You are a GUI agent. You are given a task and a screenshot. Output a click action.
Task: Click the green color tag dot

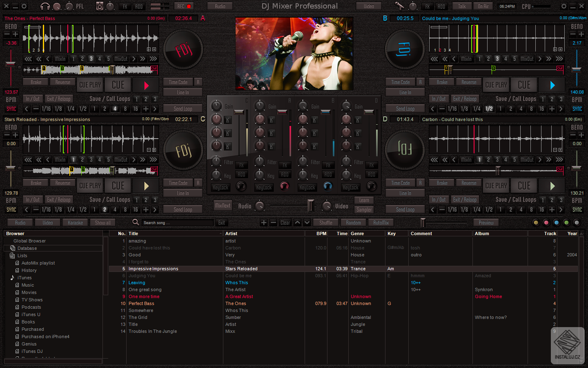click(x=566, y=222)
